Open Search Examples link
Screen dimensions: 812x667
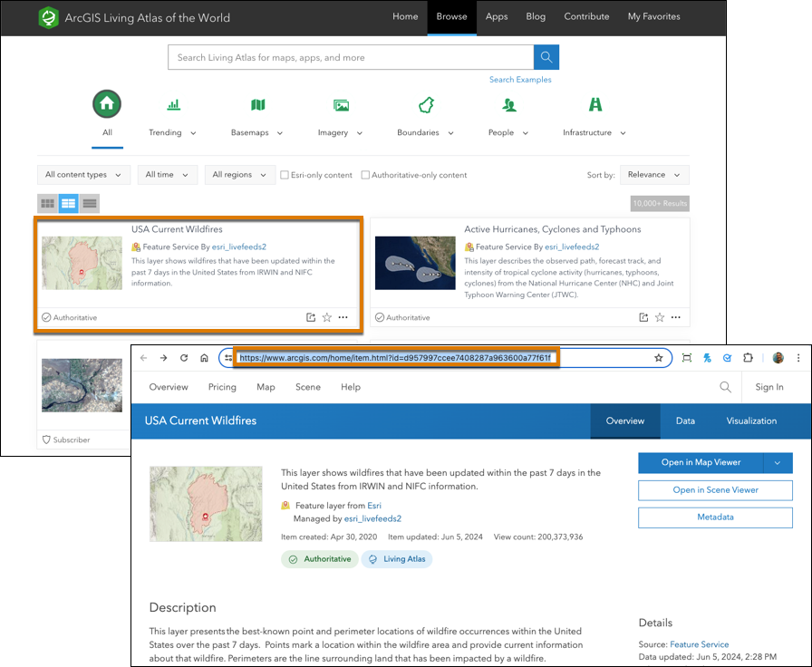coord(520,80)
